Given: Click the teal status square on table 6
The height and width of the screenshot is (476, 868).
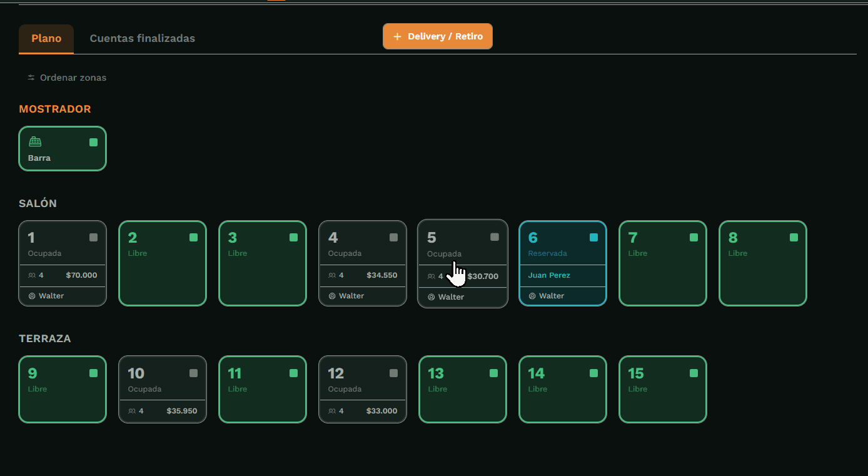Looking at the screenshot, I should click(593, 238).
